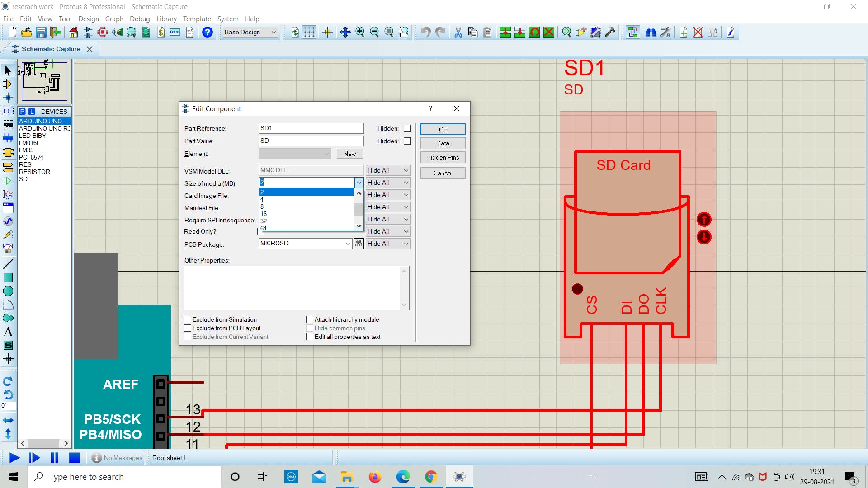Toggle Attach hierarchy module checkbox
The height and width of the screenshot is (488, 868).
pyautogui.click(x=309, y=319)
